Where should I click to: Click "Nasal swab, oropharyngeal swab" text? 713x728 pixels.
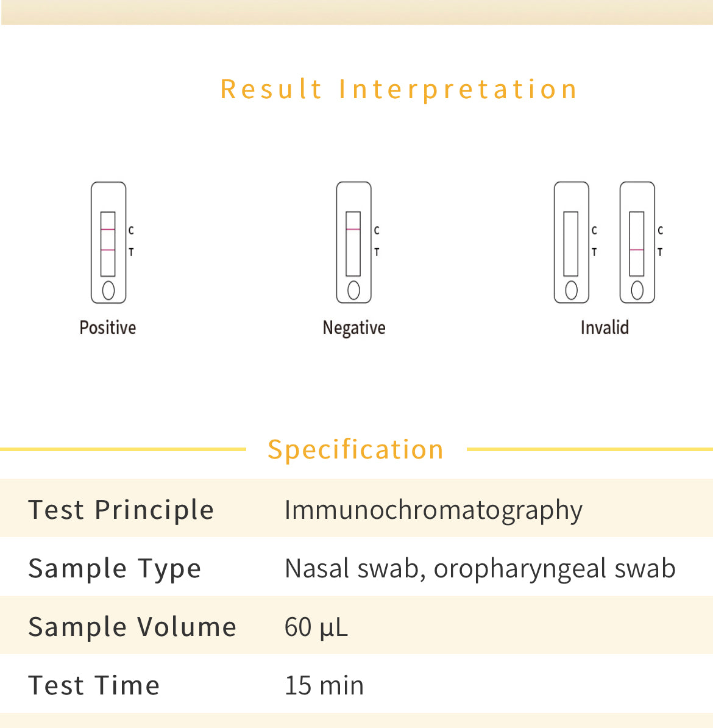coord(480,568)
